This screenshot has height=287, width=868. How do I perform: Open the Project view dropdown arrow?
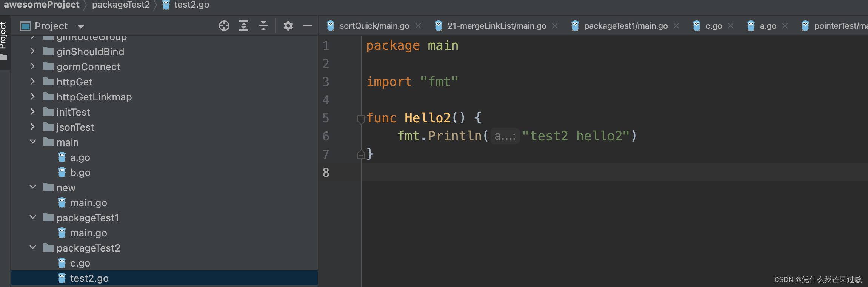click(x=80, y=26)
